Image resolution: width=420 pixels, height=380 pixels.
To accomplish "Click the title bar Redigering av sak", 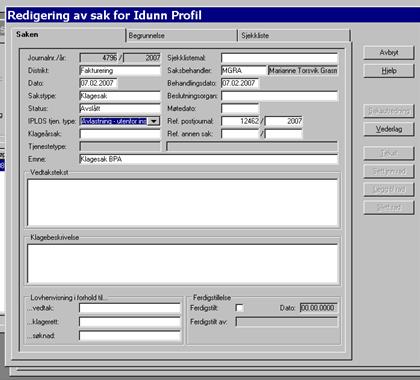I will click(213, 15).
